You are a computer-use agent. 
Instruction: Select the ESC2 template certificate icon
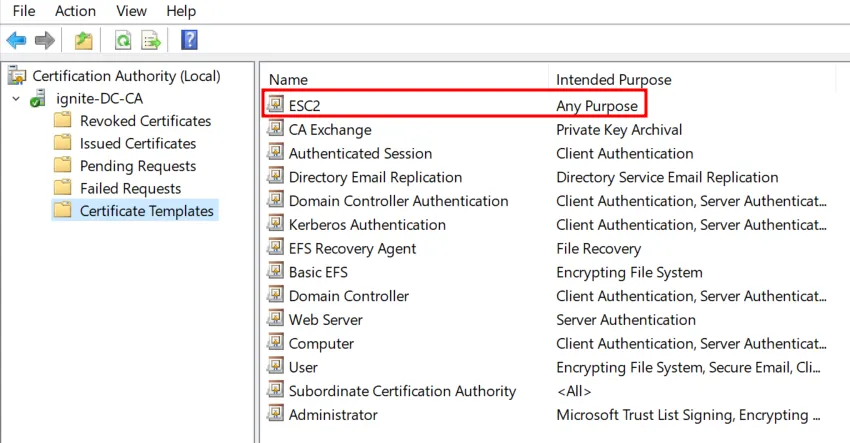(x=275, y=105)
